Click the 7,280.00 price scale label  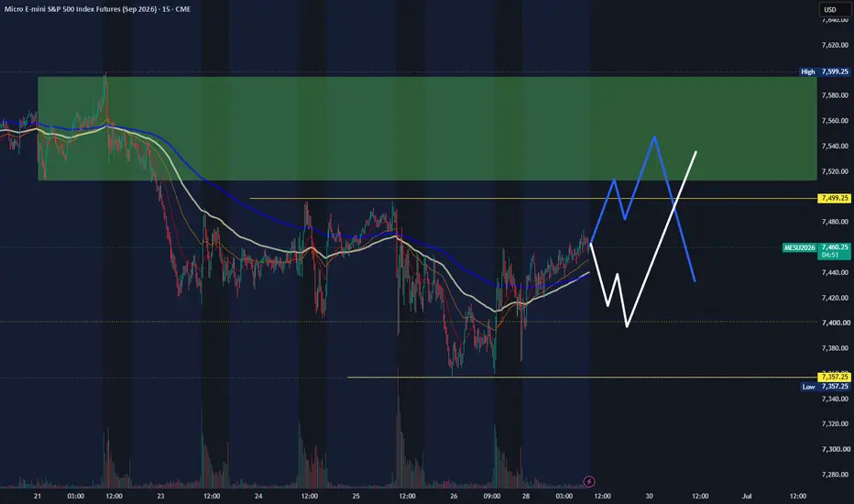(x=835, y=475)
